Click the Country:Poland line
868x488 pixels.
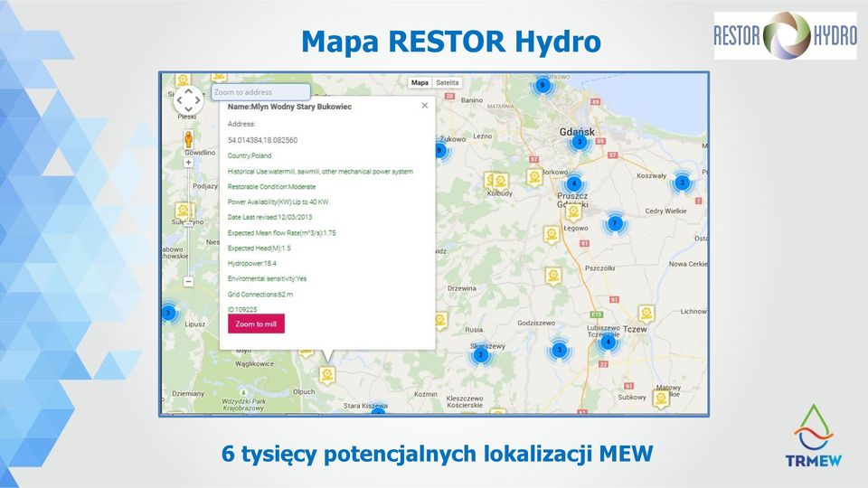pyautogui.click(x=250, y=155)
